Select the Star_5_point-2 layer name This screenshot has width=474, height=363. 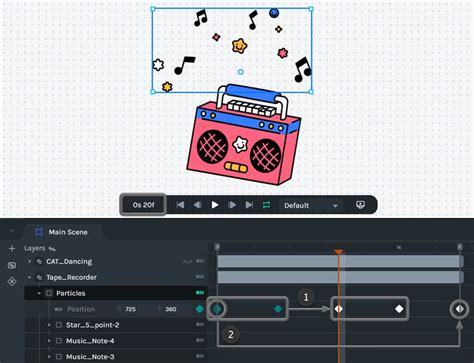92,325
